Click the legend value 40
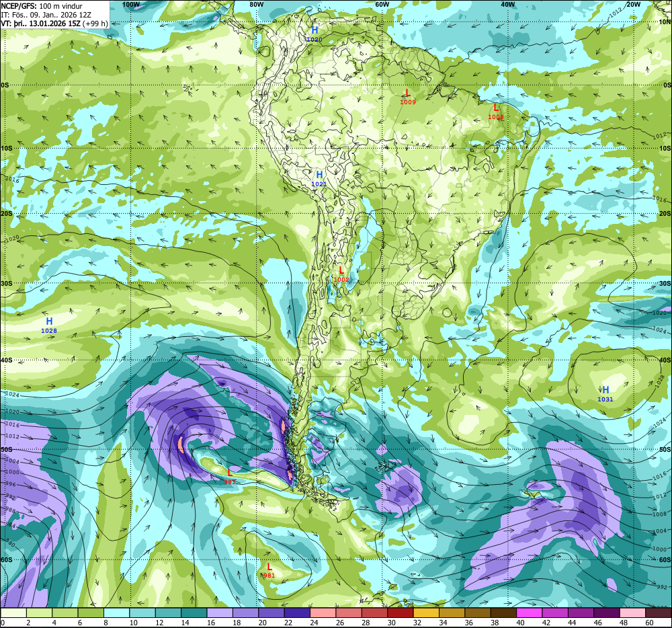 point(521,623)
